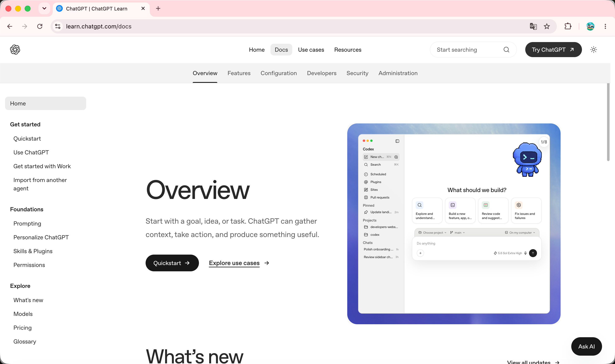The width and height of the screenshot is (615, 364).
Task: Click the page vertical scrollbar
Action: tap(608, 123)
